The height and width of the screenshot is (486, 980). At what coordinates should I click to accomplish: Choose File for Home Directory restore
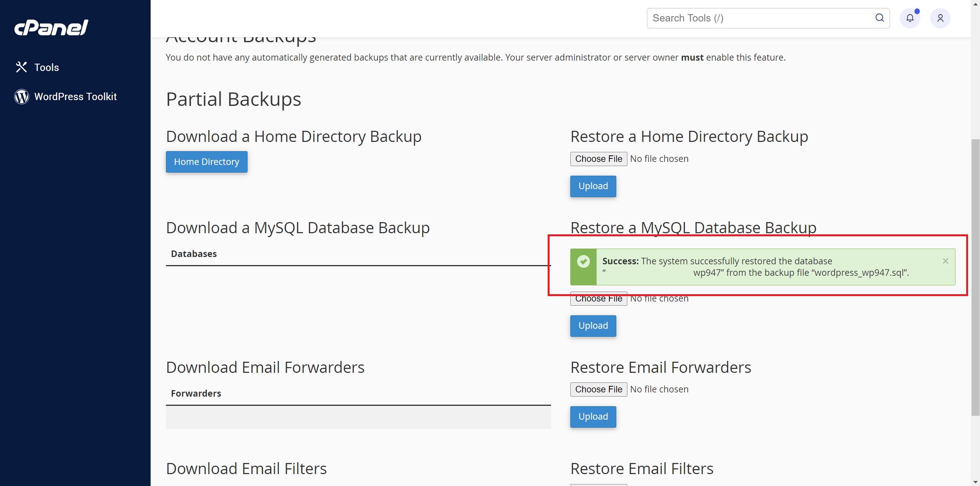pyautogui.click(x=599, y=159)
